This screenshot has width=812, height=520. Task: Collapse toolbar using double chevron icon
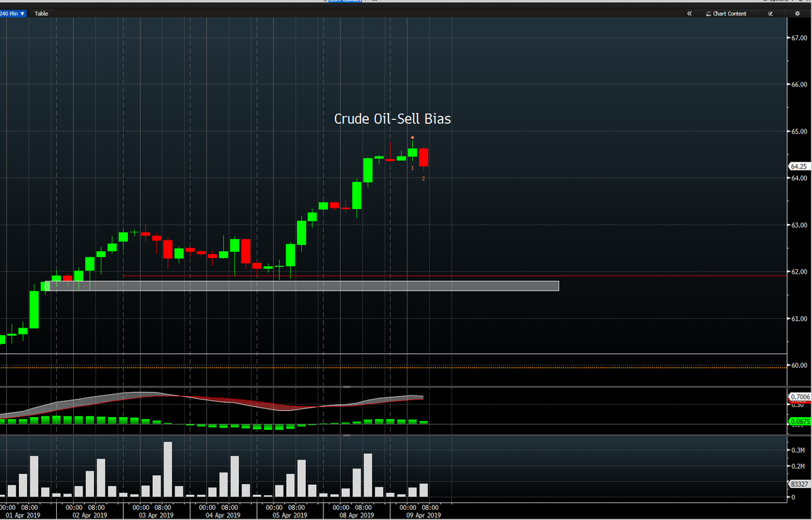[690, 14]
